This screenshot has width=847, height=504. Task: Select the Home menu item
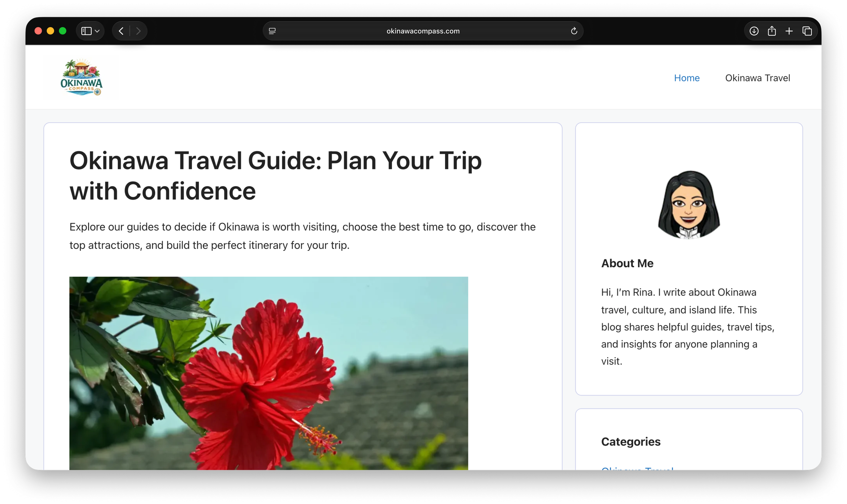[686, 78]
